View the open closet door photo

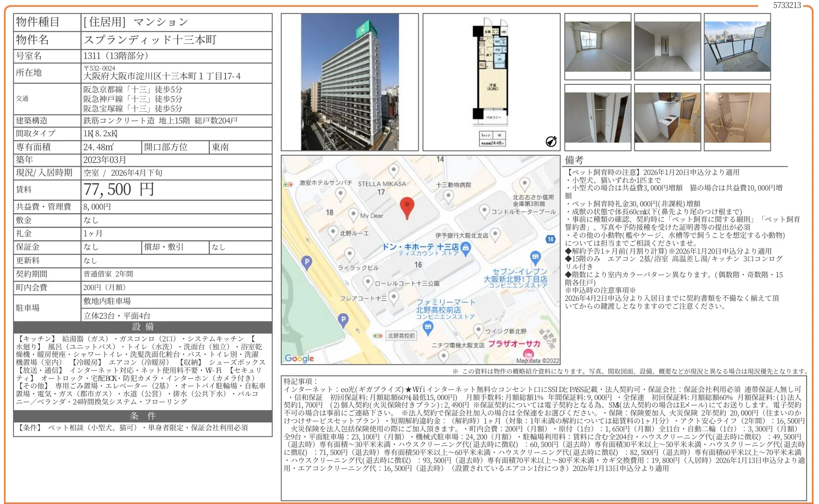tap(598, 118)
